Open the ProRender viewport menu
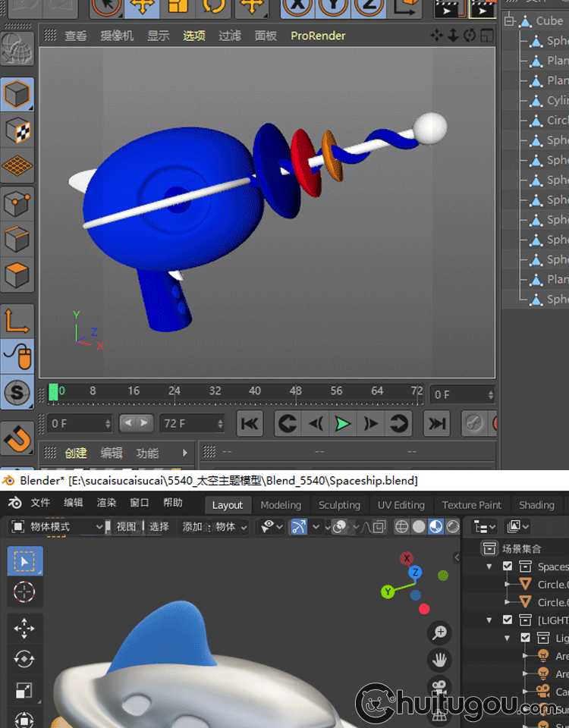This screenshot has height=728, width=569. tap(318, 36)
